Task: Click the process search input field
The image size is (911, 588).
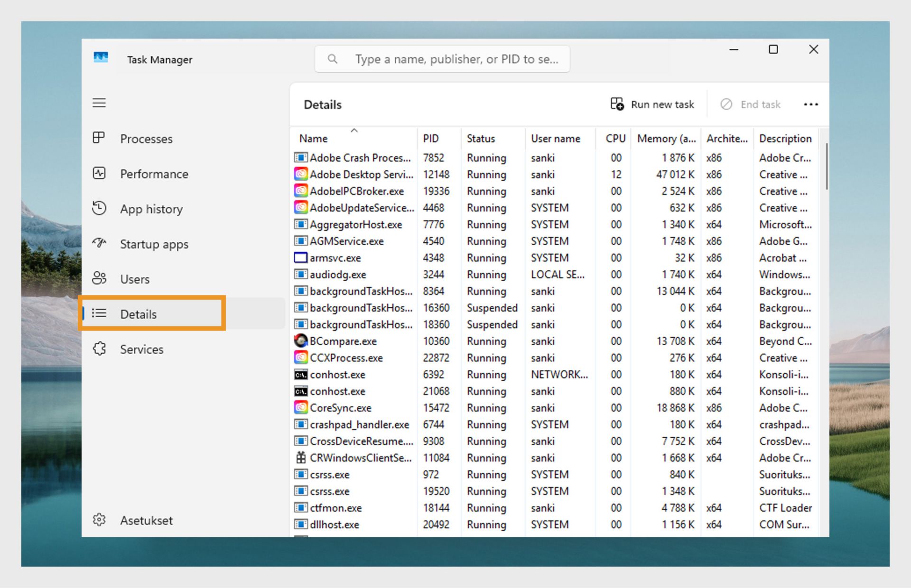Action: 455,59
